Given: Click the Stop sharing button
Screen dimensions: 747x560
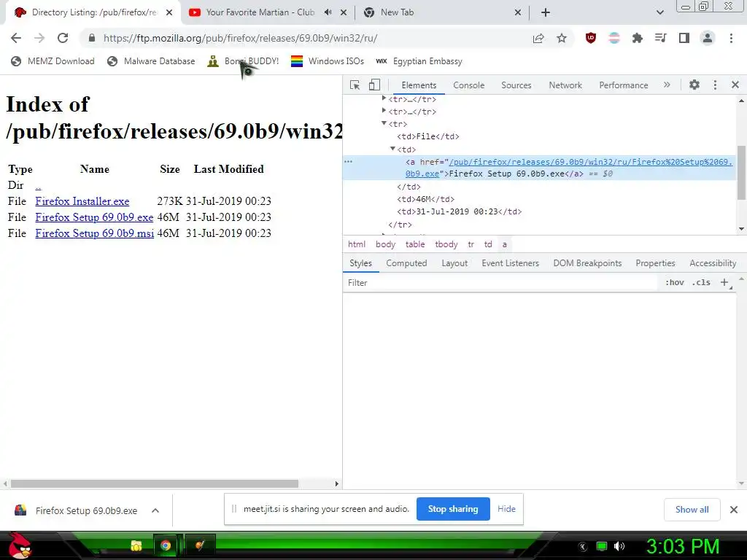Looking at the screenshot, I should coord(453,509).
